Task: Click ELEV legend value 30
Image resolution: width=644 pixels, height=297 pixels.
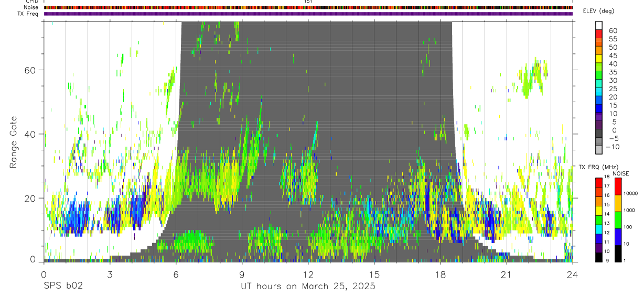Action: 613,81
